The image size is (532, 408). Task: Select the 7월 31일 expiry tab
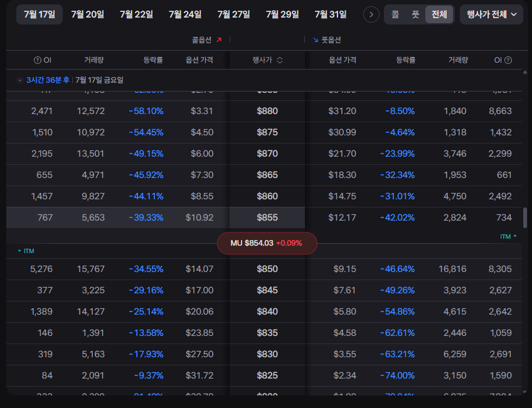[331, 14]
